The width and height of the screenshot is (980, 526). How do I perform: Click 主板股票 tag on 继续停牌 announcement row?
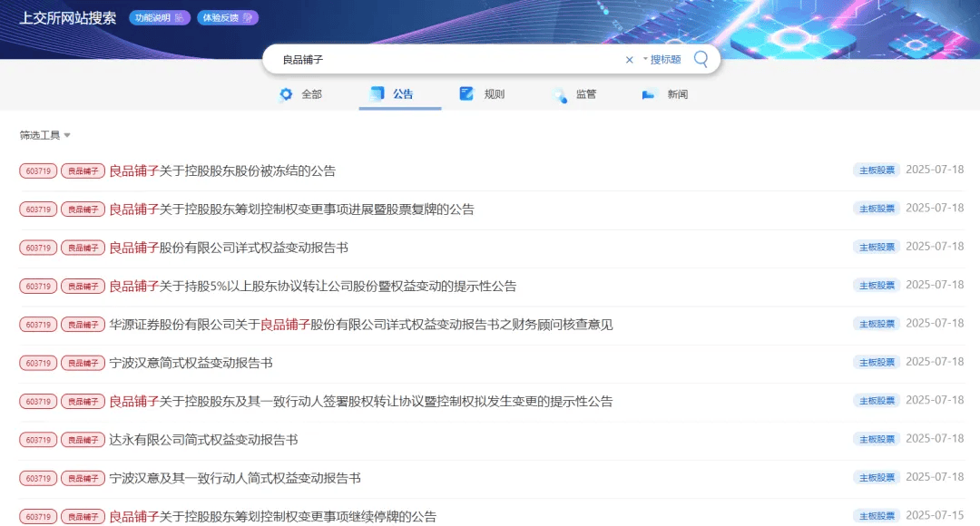pos(876,516)
